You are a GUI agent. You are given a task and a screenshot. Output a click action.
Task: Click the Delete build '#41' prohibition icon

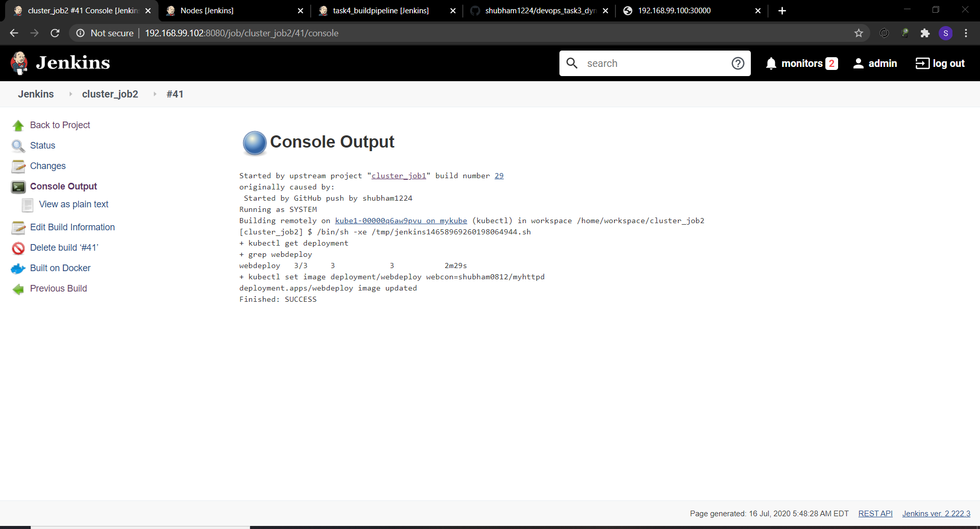click(x=18, y=248)
